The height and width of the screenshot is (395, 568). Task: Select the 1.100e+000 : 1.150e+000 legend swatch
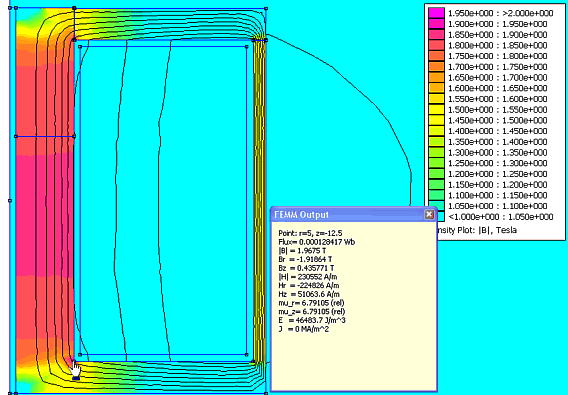click(x=436, y=195)
